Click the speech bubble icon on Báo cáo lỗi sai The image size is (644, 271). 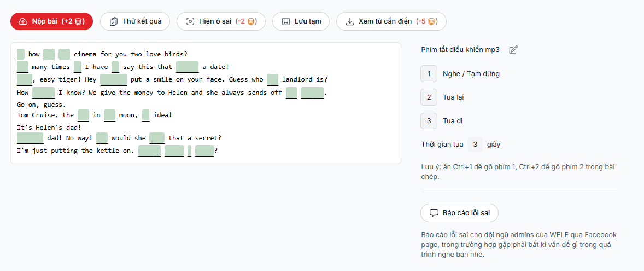tap(434, 213)
